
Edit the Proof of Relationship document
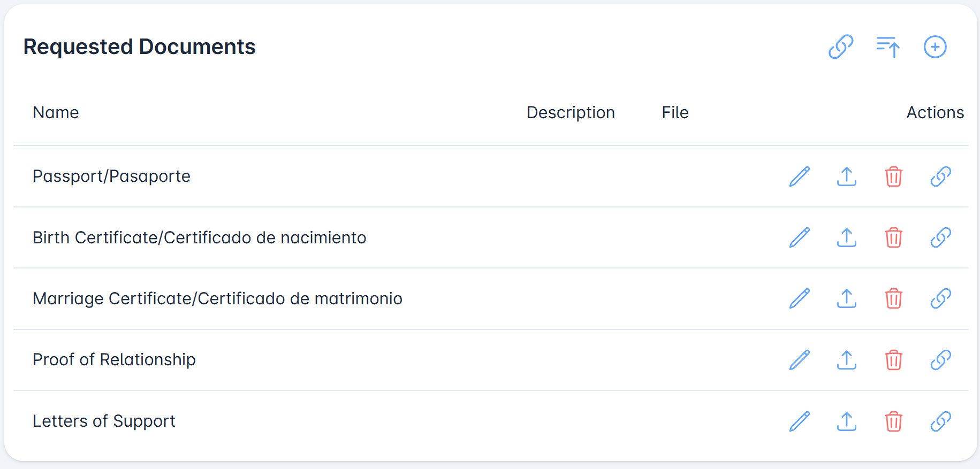800,360
